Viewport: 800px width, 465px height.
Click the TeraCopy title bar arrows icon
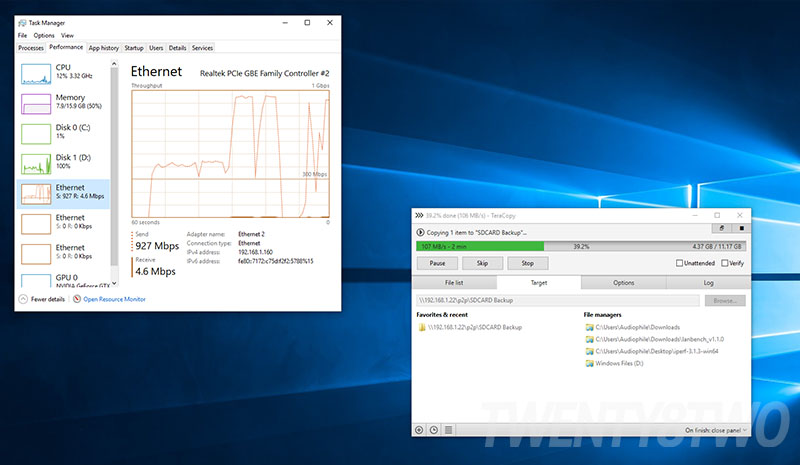[x=419, y=215]
